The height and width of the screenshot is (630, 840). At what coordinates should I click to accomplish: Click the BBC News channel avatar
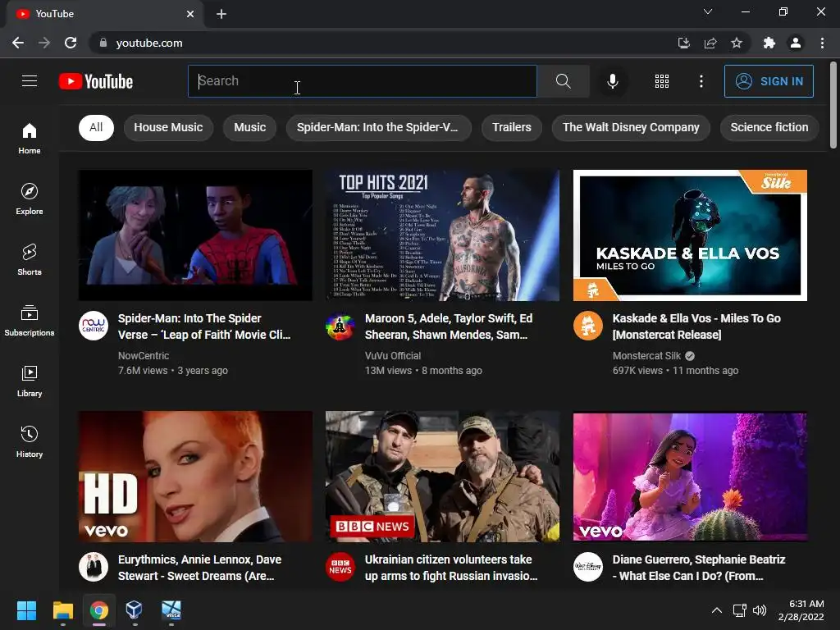(340, 566)
